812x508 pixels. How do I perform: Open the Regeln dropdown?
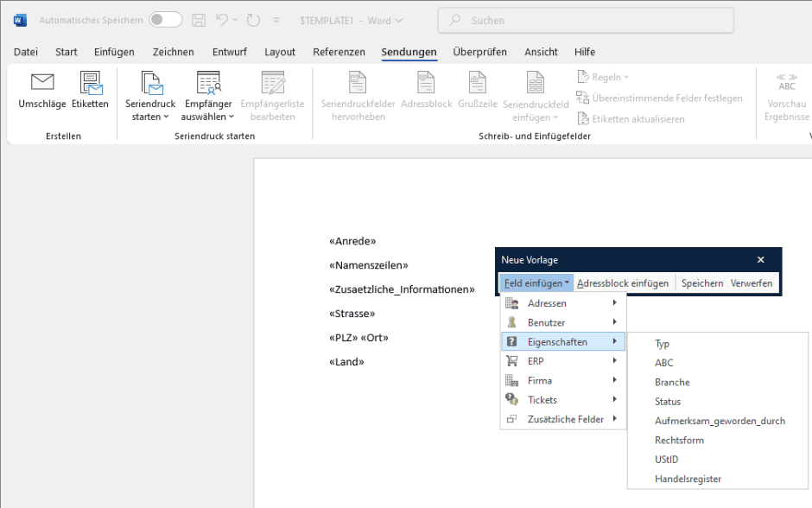[x=603, y=77]
